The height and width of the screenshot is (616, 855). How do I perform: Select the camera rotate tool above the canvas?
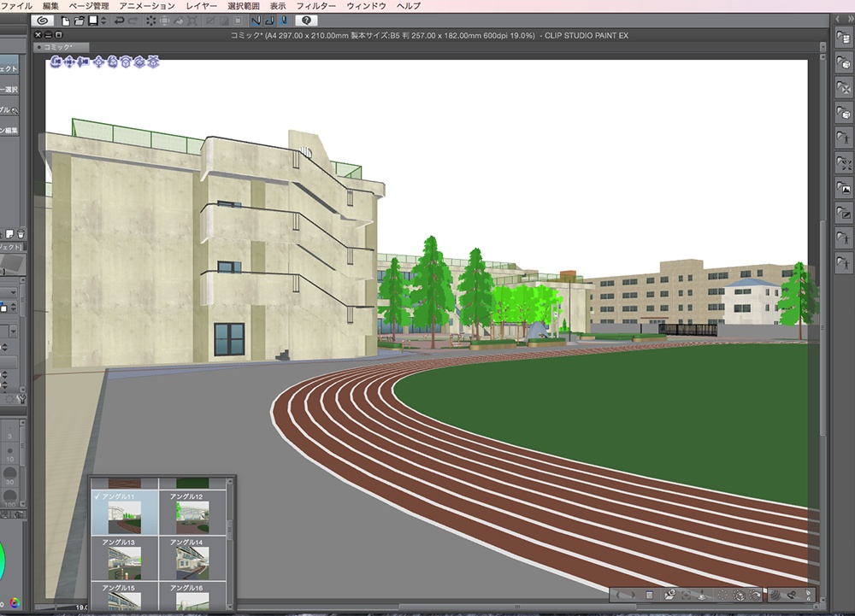pos(54,63)
